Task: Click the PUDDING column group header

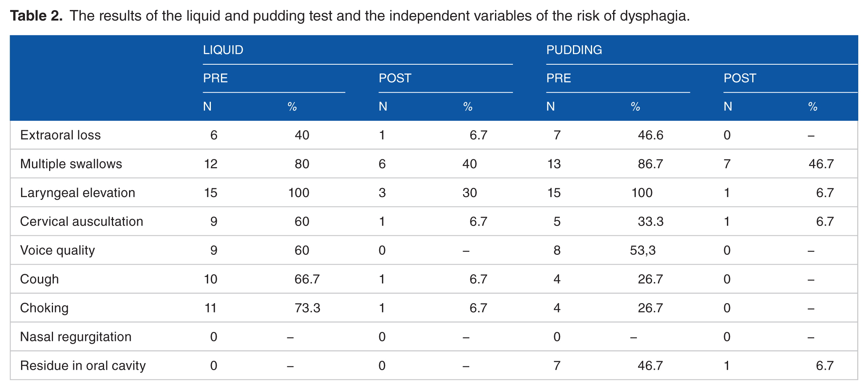Action: 574,50
